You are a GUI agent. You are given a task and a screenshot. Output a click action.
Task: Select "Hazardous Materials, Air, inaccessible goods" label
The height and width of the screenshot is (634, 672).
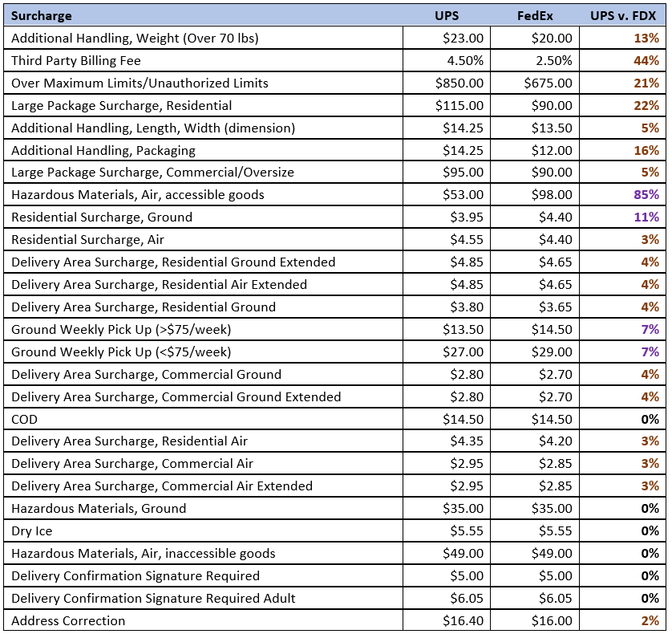(144, 554)
